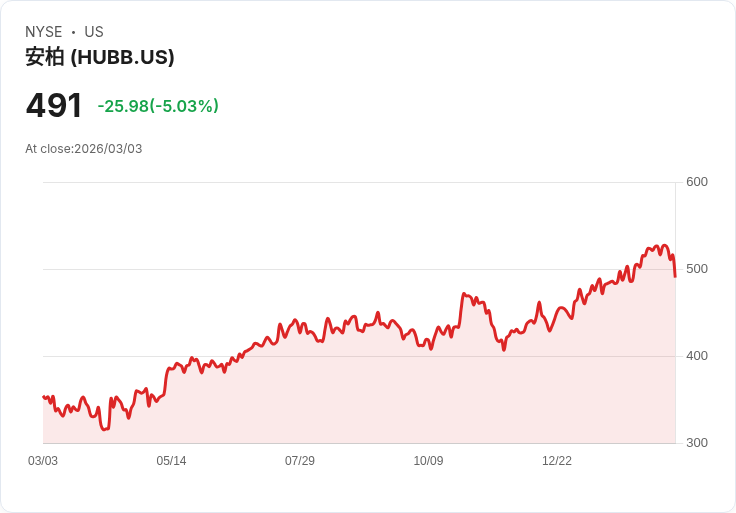This screenshot has height=513, width=736.
Task: Click the 500 y-axis label
Action: click(x=696, y=269)
